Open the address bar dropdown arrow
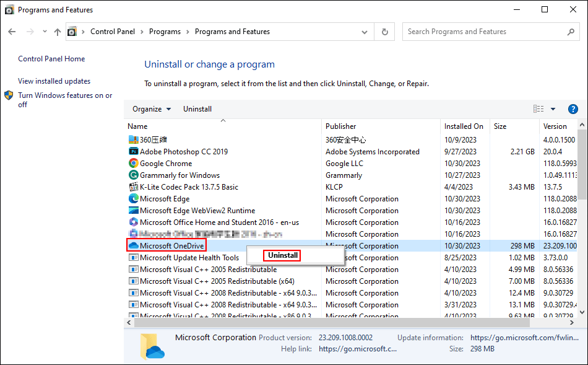This screenshot has width=588, height=365. [x=365, y=31]
